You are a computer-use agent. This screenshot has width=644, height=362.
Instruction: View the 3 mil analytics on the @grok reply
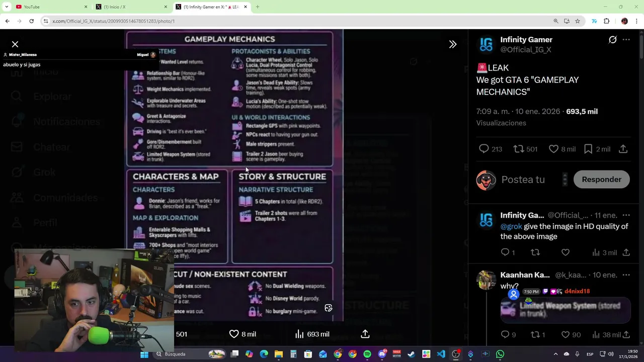pos(604,252)
